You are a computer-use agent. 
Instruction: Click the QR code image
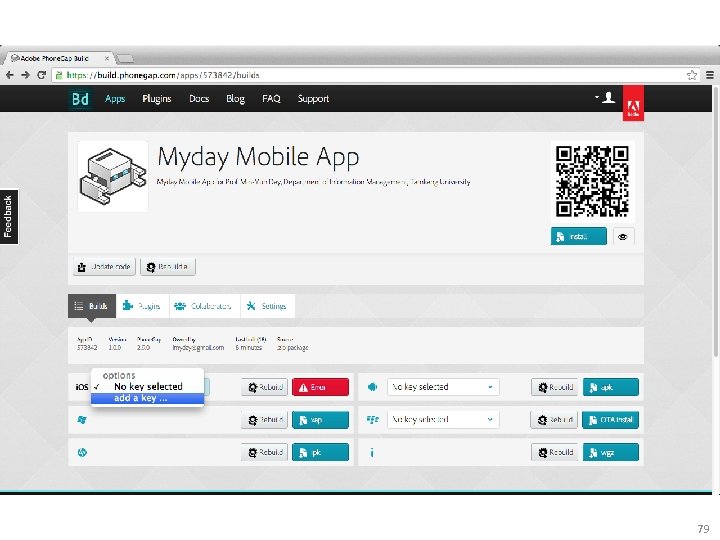592,181
